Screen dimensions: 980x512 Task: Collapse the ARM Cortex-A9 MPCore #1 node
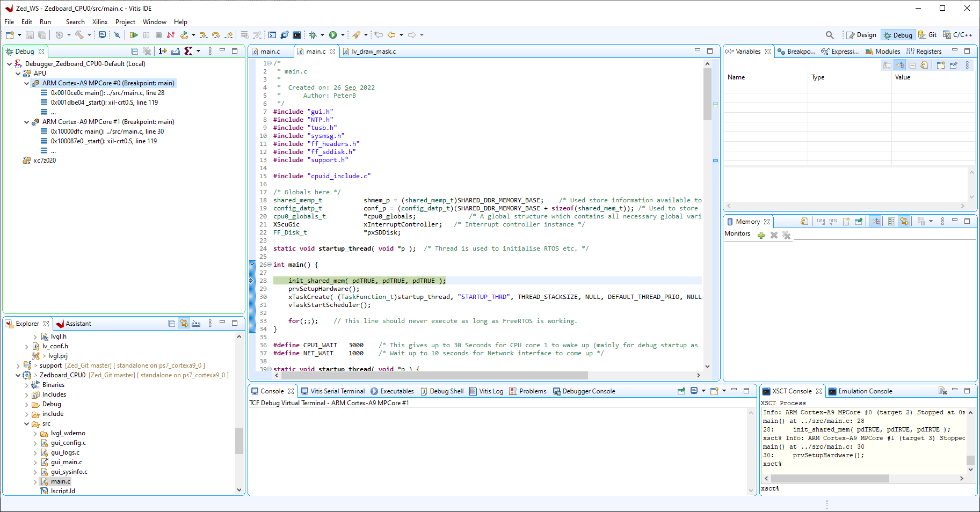point(26,122)
